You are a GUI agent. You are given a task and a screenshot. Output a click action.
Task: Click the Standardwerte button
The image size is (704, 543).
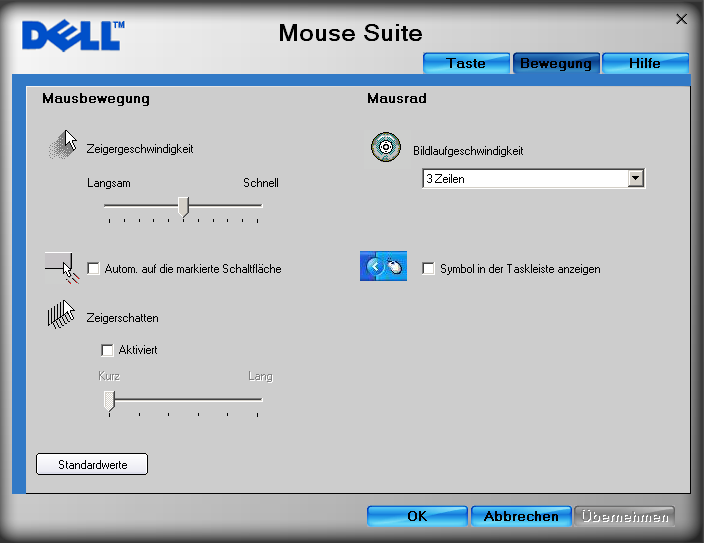[x=92, y=464]
